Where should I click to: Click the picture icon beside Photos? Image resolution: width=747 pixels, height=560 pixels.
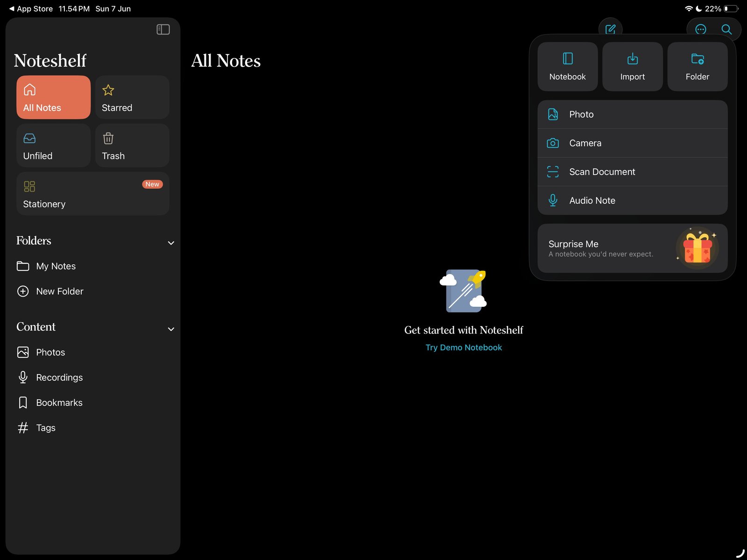(x=23, y=352)
